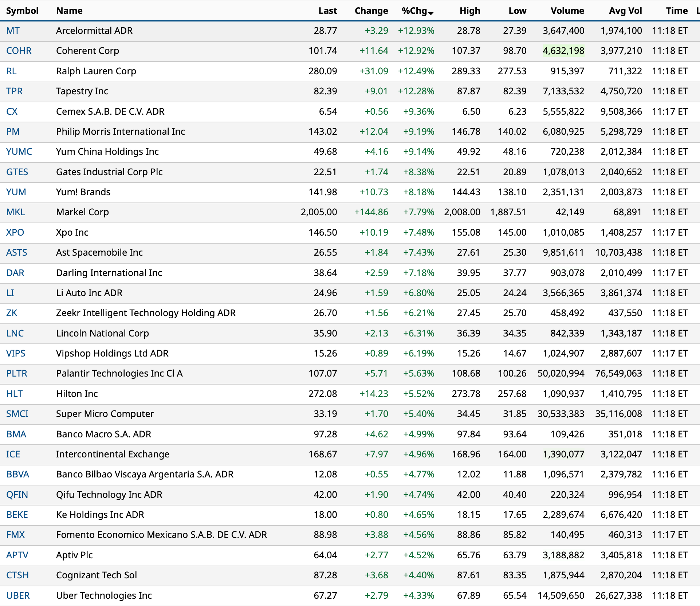Click highlighted COHR volume 4,632,198 cell
Screen dimensions: 700x606
tap(563, 51)
